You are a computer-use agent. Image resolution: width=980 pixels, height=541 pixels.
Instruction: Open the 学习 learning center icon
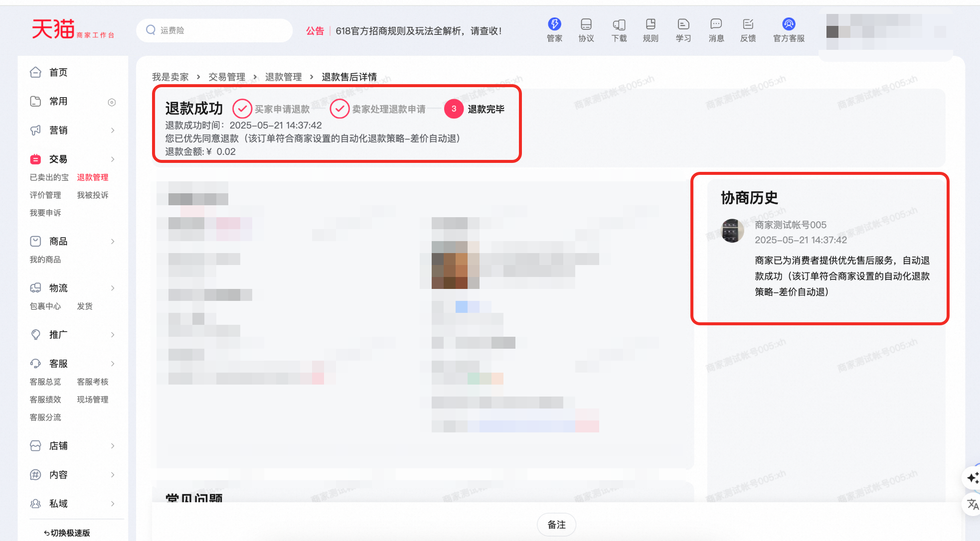point(683,30)
